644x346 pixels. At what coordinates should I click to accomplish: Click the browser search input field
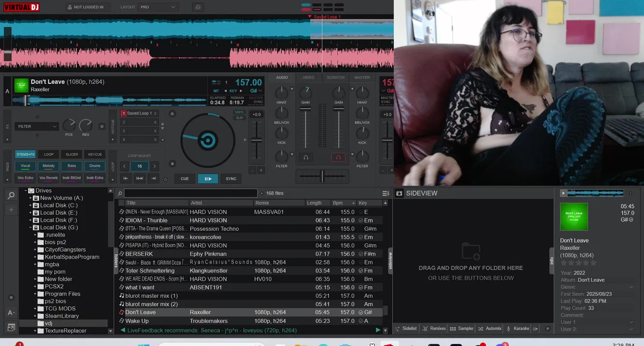click(191, 193)
